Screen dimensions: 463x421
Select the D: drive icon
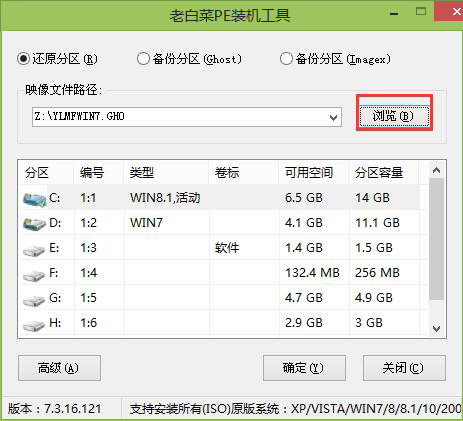coord(34,224)
